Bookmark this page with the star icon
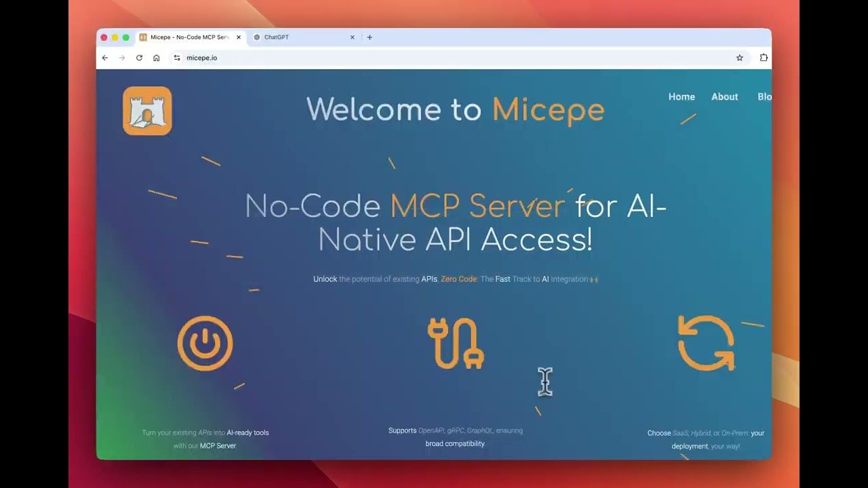Viewport: 868px width, 488px height. pyautogui.click(x=739, y=58)
